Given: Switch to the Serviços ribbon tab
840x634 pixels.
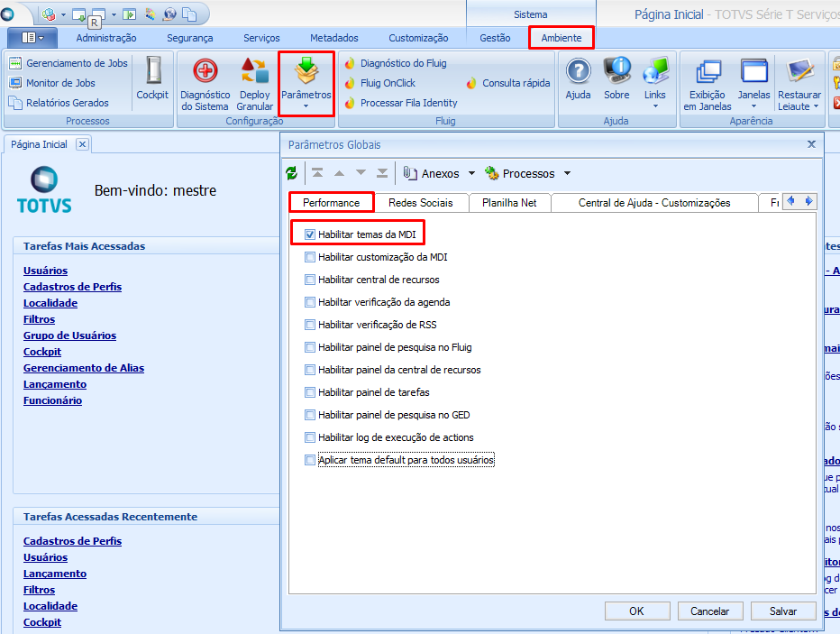Looking at the screenshot, I should click(x=261, y=38).
